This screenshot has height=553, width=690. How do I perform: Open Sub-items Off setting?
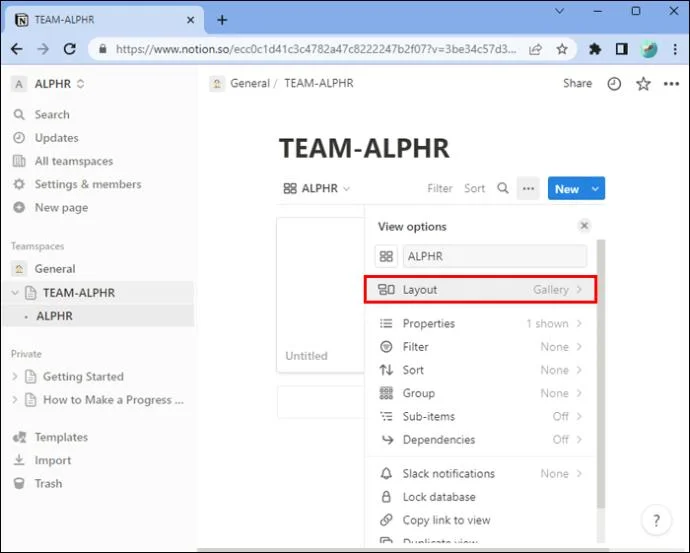pos(480,416)
